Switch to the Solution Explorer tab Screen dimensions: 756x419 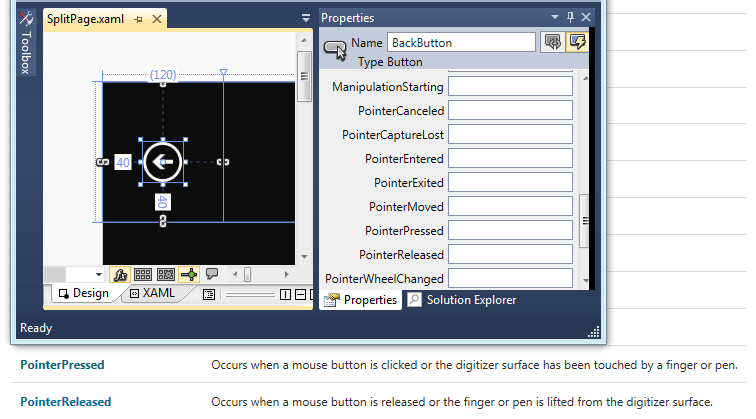coord(462,300)
